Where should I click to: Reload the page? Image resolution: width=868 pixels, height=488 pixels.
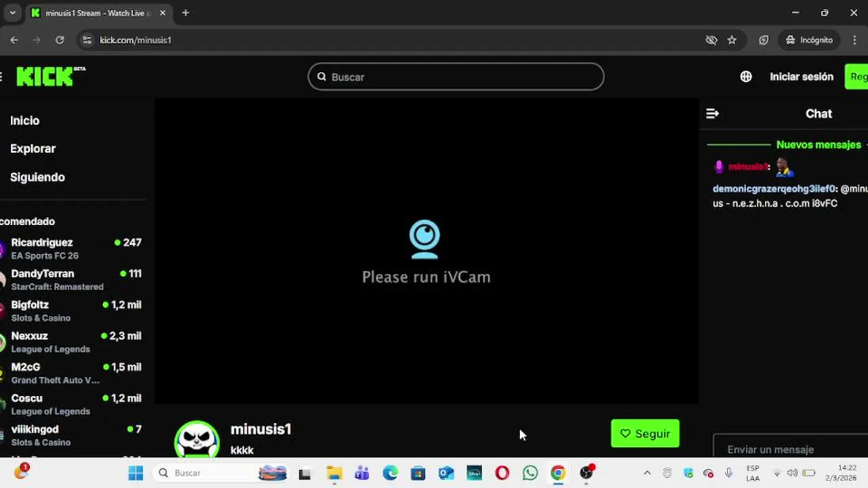coord(60,40)
